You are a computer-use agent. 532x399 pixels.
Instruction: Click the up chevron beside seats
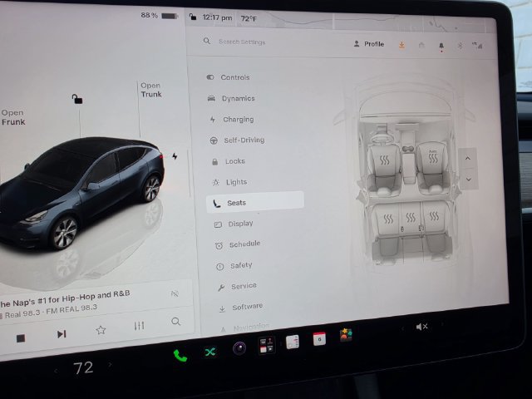click(468, 158)
